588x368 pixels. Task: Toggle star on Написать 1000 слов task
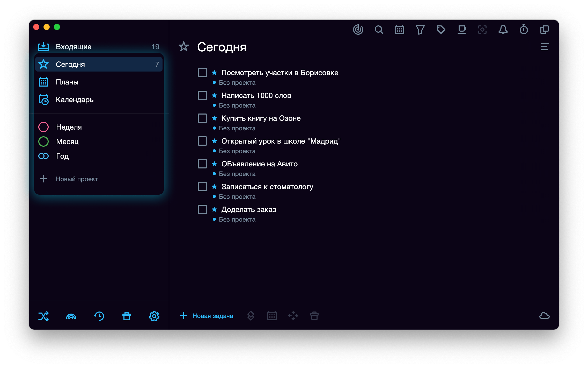tap(214, 95)
